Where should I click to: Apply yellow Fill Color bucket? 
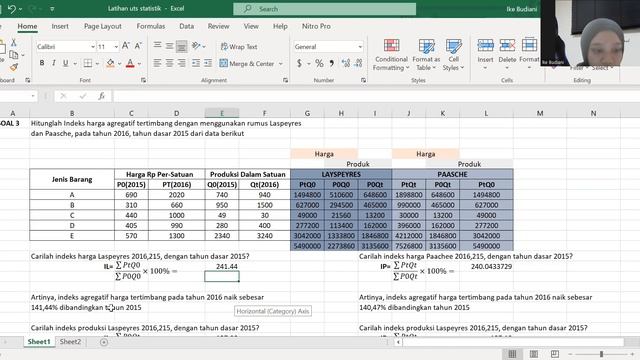(110, 63)
